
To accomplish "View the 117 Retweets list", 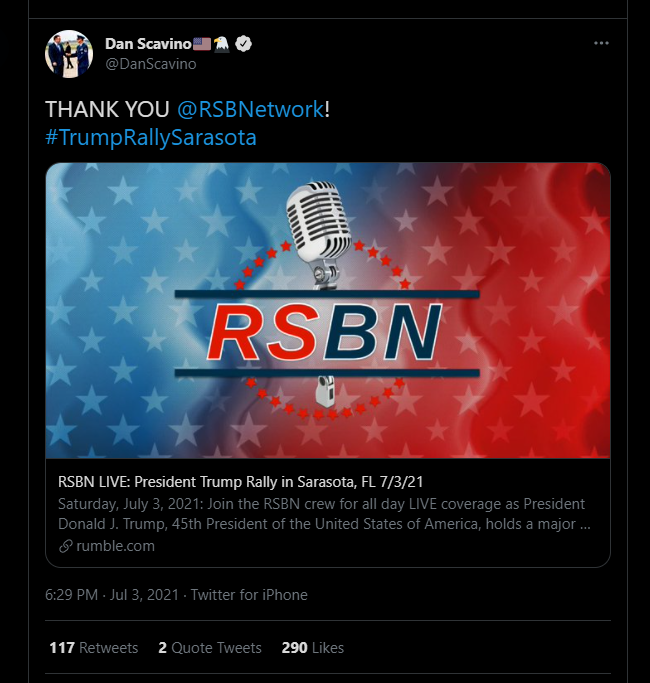I will coord(94,648).
